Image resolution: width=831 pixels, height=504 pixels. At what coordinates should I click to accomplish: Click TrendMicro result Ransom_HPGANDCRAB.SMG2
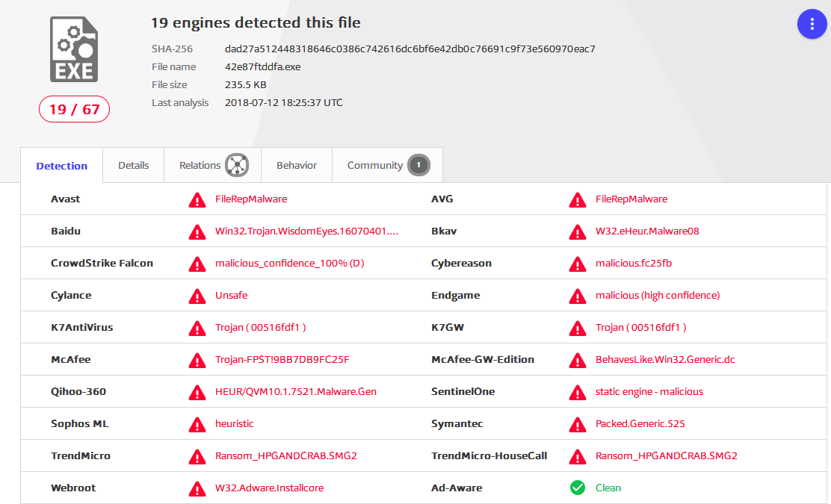pos(286,455)
